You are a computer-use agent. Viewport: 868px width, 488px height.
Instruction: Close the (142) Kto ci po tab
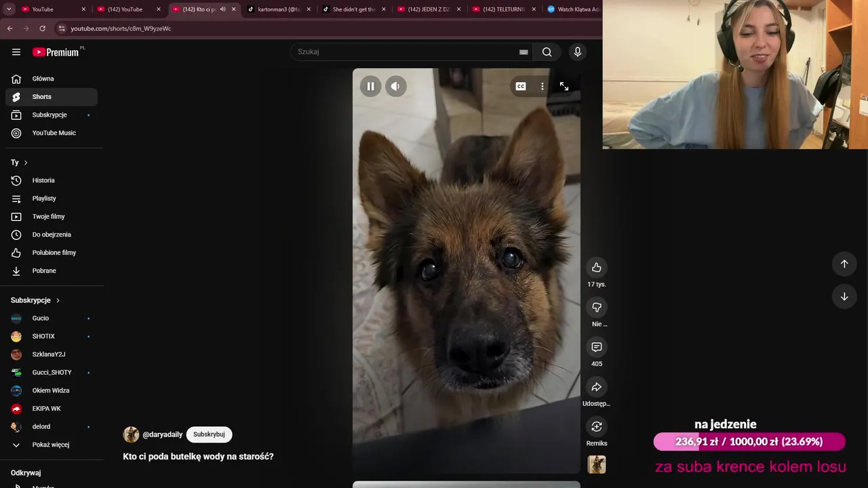234,9
